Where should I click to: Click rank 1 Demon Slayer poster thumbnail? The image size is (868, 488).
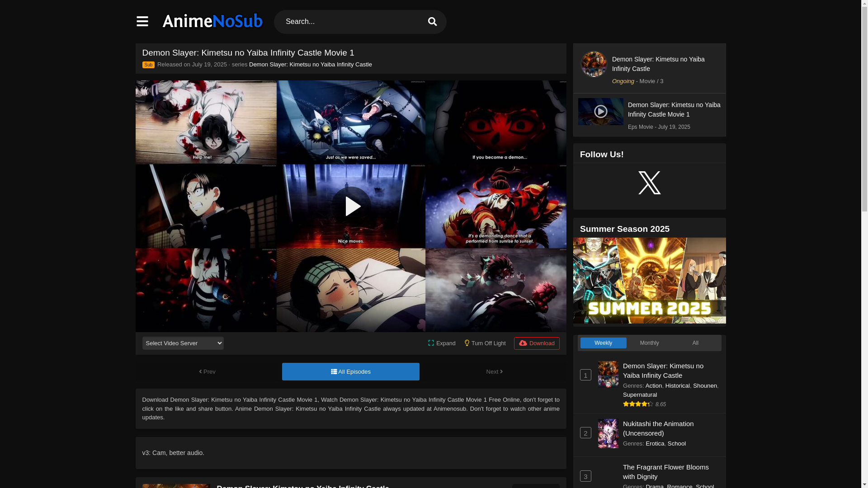[x=608, y=374]
